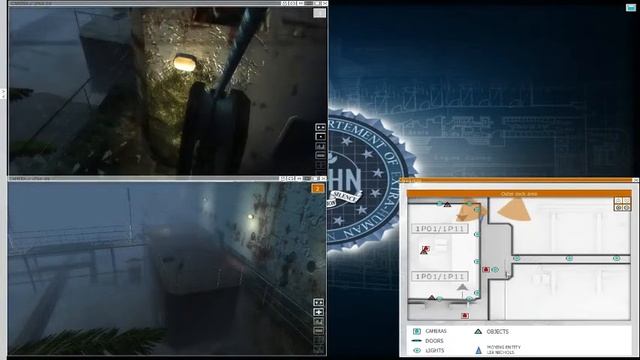Toggle the middle light in the horizontal corridor
Viewport: 640px width, 360px height.
click(569, 258)
